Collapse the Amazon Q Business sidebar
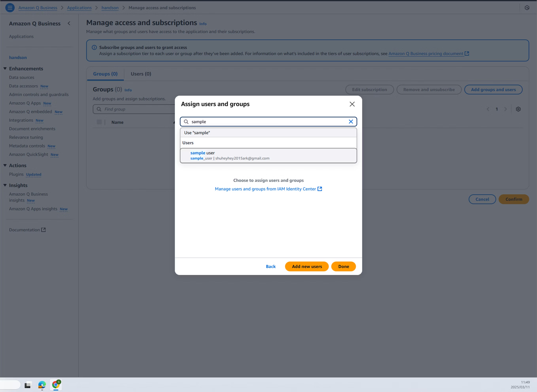This screenshot has width=537, height=392. 69,23
